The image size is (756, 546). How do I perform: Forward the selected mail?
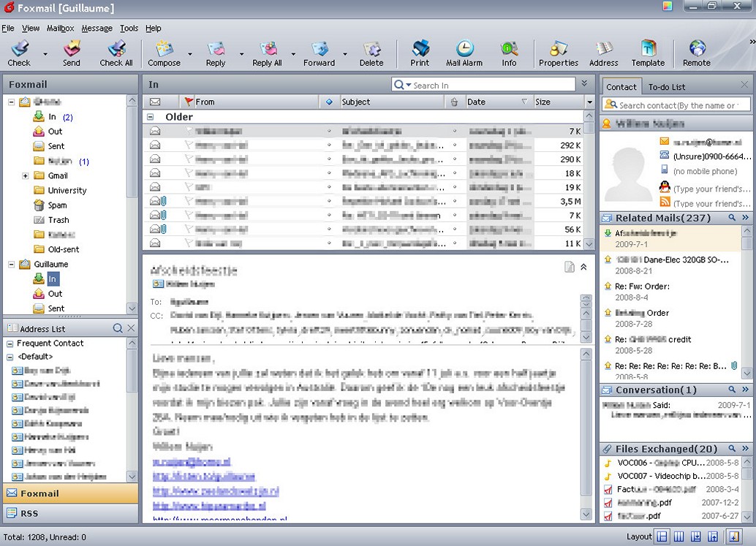320,53
